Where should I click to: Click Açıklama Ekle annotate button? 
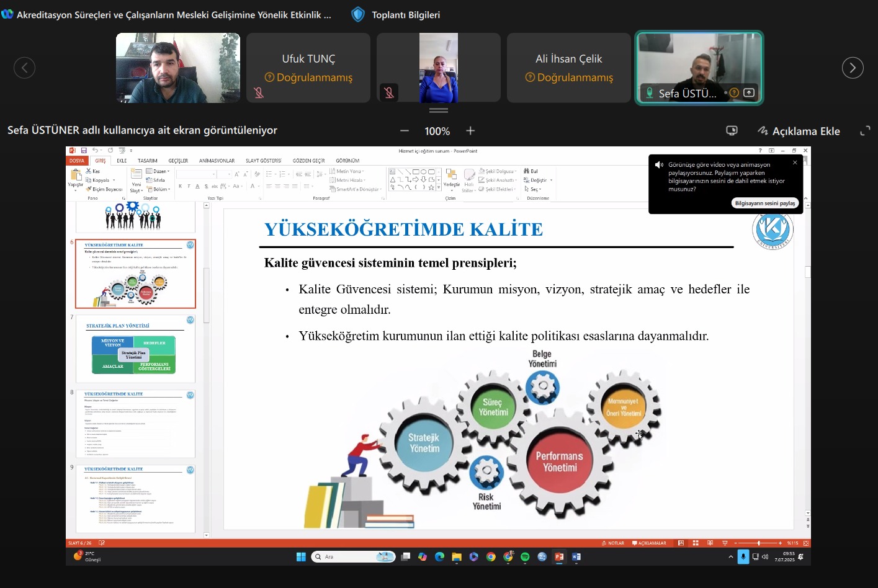[799, 131]
